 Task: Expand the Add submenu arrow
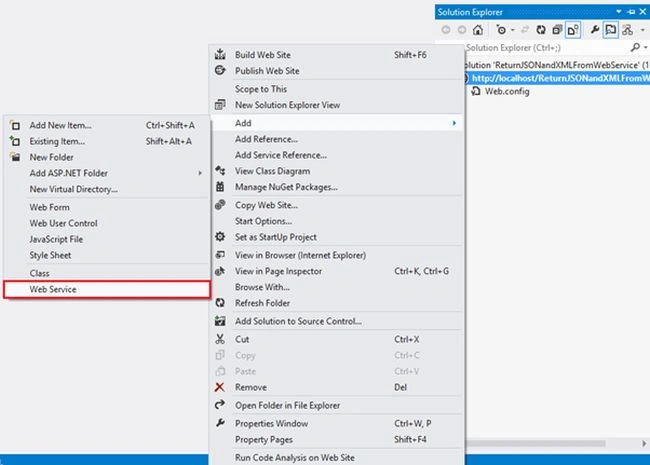(454, 123)
